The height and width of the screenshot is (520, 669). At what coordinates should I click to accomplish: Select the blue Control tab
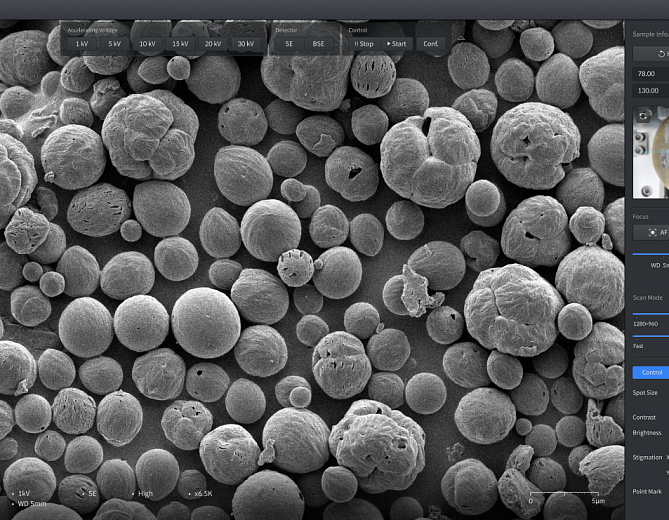point(651,372)
